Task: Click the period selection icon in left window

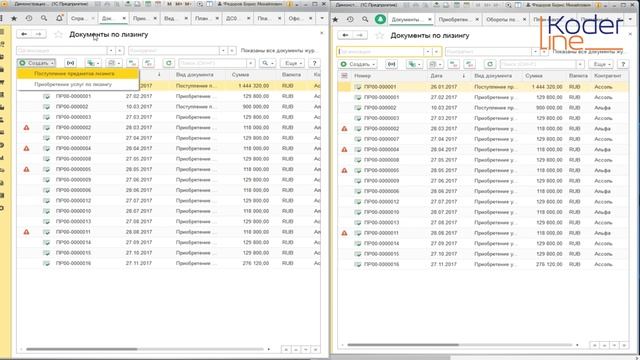Action: [71, 63]
